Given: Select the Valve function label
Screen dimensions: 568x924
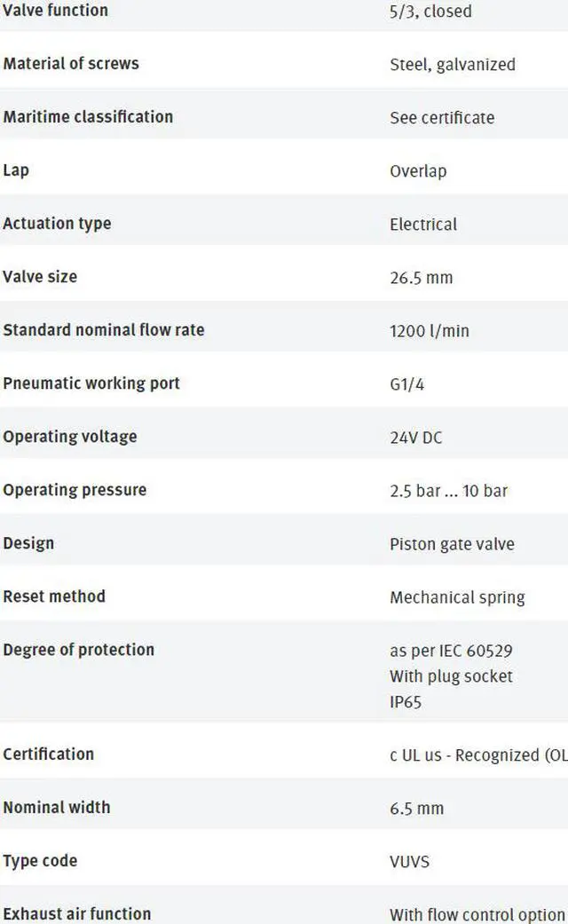Looking at the screenshot, I should 55,10.
